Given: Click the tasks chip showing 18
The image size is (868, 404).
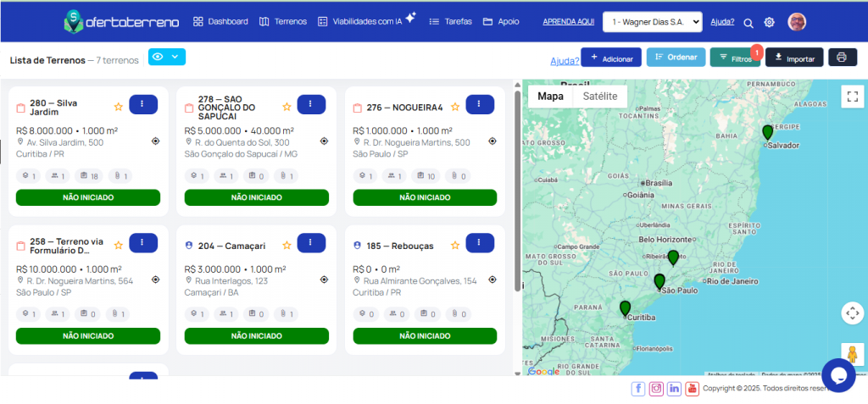Looking at the screenshot, I should pyautogui.click(x=88, y=176).
